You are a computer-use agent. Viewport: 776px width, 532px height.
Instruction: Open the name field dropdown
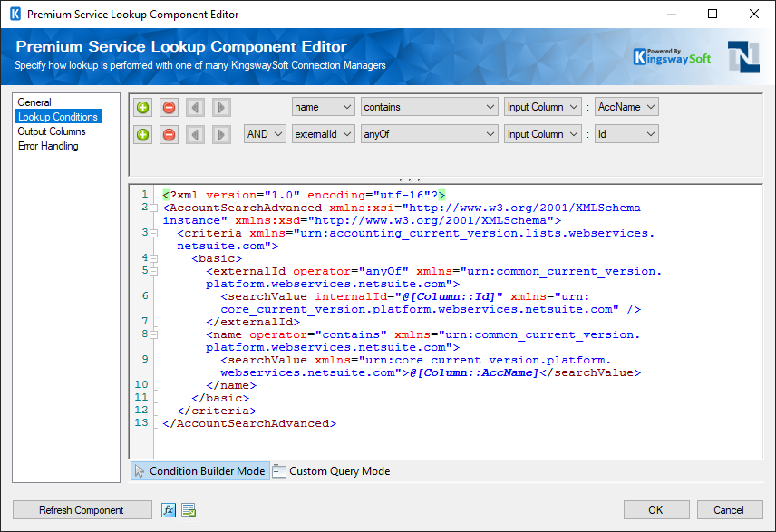323,107
